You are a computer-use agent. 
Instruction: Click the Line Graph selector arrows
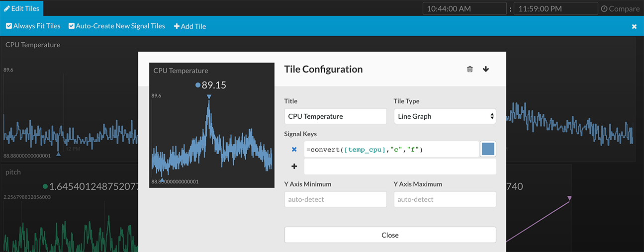(492, 116)
